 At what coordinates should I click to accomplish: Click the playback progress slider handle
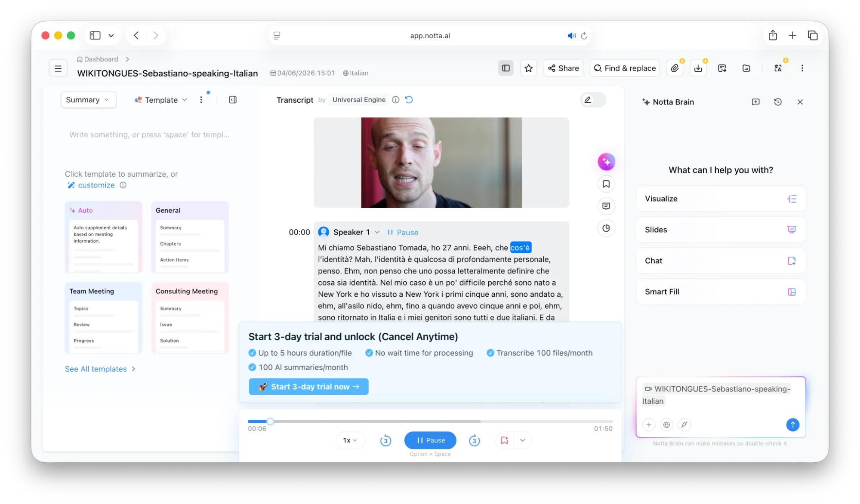270,421
